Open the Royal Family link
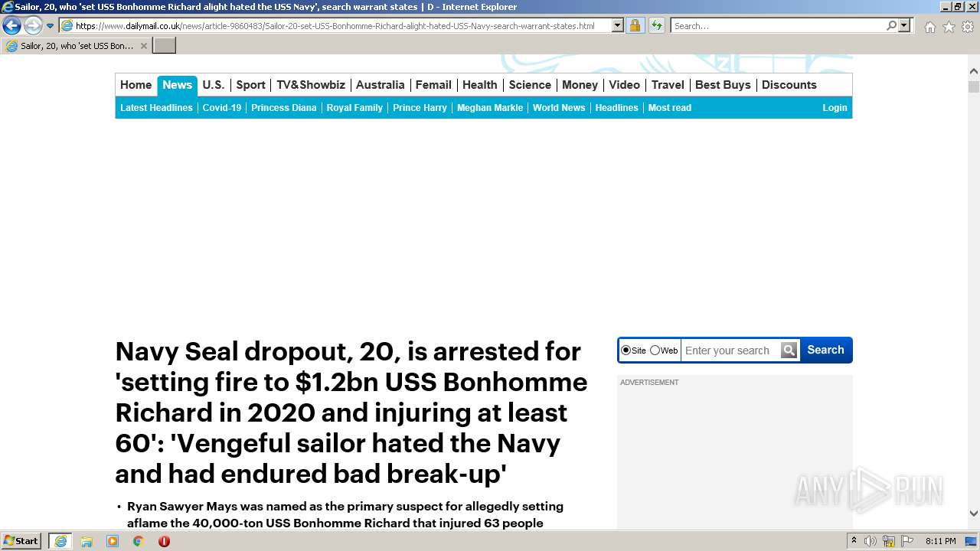The image size is (980, 551). pyautogui.click(x=354, y=108)
